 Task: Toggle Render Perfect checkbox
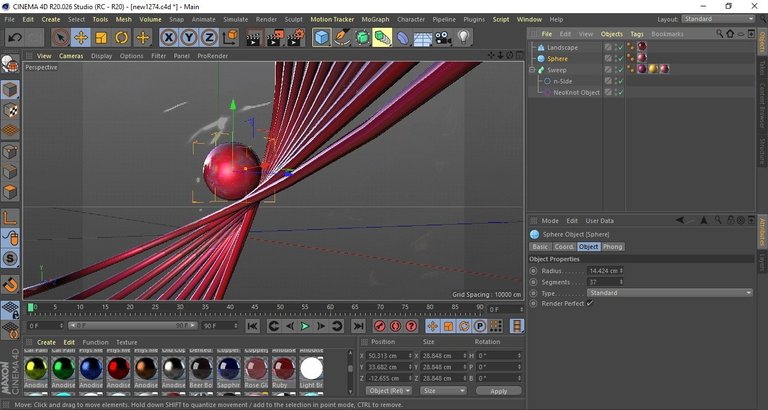click(590, 304)
